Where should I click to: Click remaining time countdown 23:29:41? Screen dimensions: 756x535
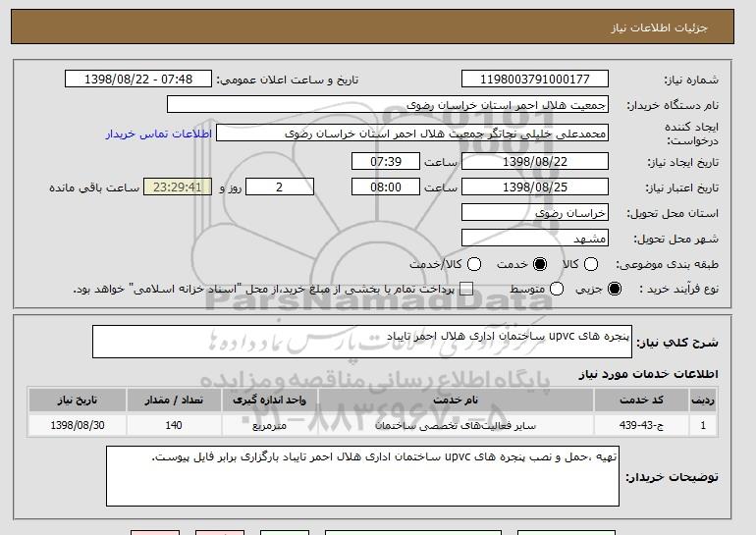(178, 187)
